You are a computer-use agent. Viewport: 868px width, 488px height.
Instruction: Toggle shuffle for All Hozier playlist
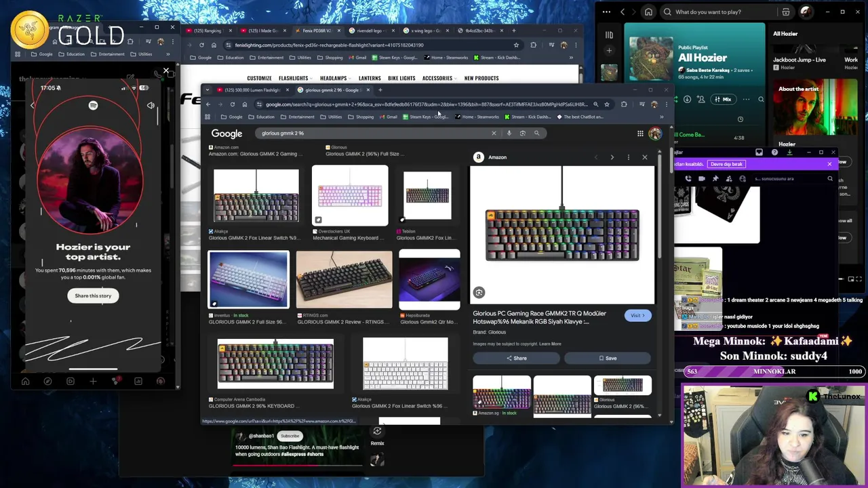[675, 99]
